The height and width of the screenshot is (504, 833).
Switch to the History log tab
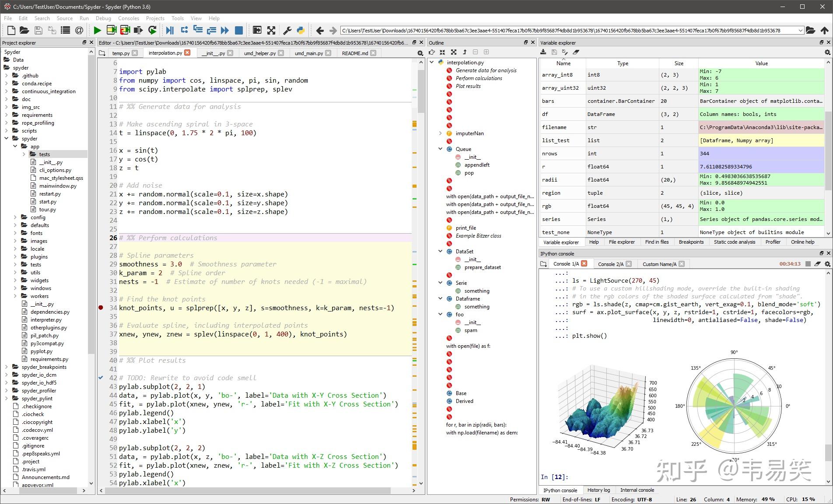598,490
